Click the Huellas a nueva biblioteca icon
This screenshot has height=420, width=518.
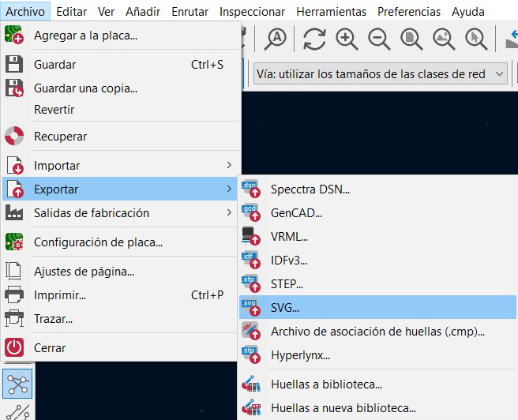251,407
